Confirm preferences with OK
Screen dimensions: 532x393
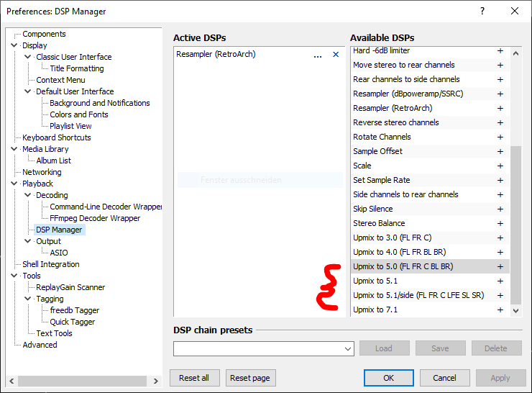point(389,378)
